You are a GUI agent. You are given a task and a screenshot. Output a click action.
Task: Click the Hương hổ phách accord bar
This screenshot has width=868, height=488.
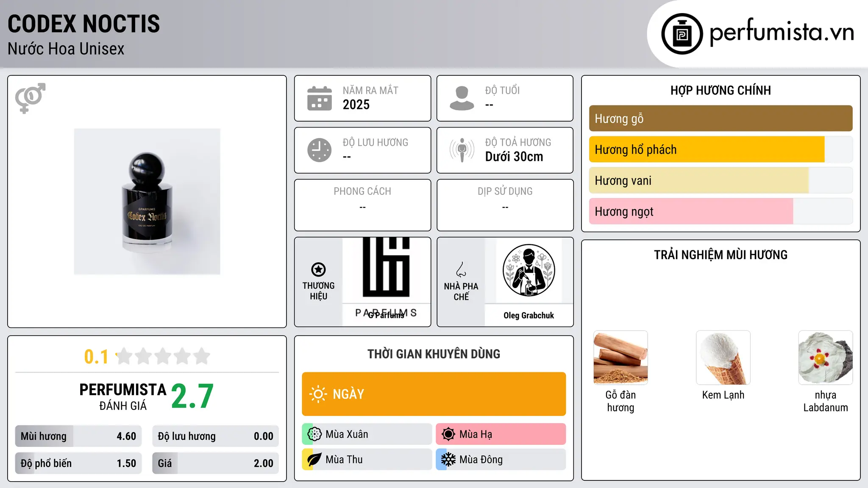click(x=721, y=150)
